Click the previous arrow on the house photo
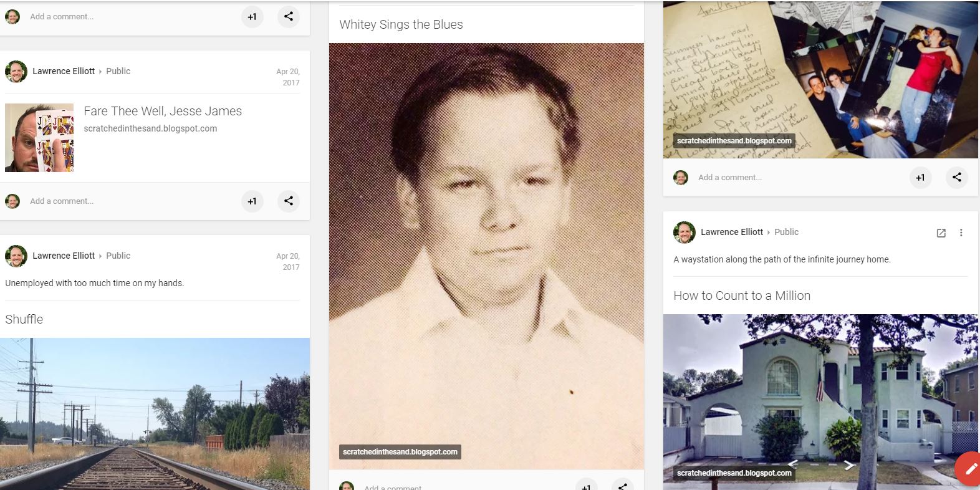The image size is (980, 490). coord(794,464)
